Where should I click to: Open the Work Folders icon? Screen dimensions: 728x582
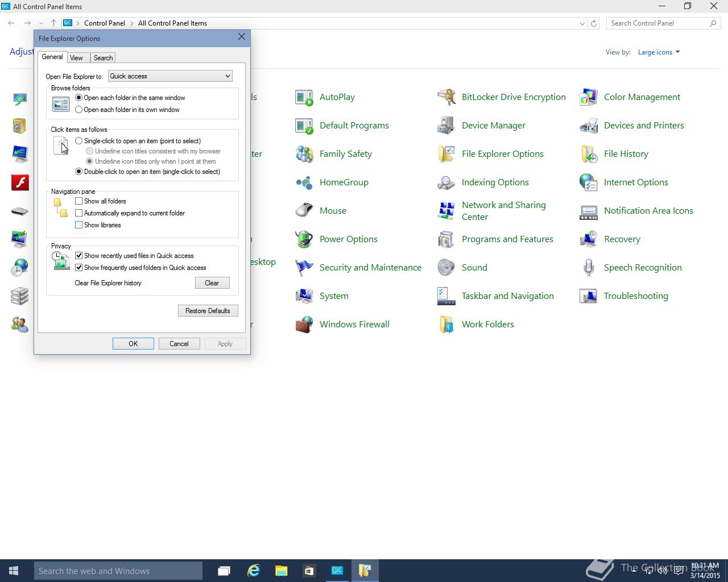pyautogui.click(x=446, y=325)
